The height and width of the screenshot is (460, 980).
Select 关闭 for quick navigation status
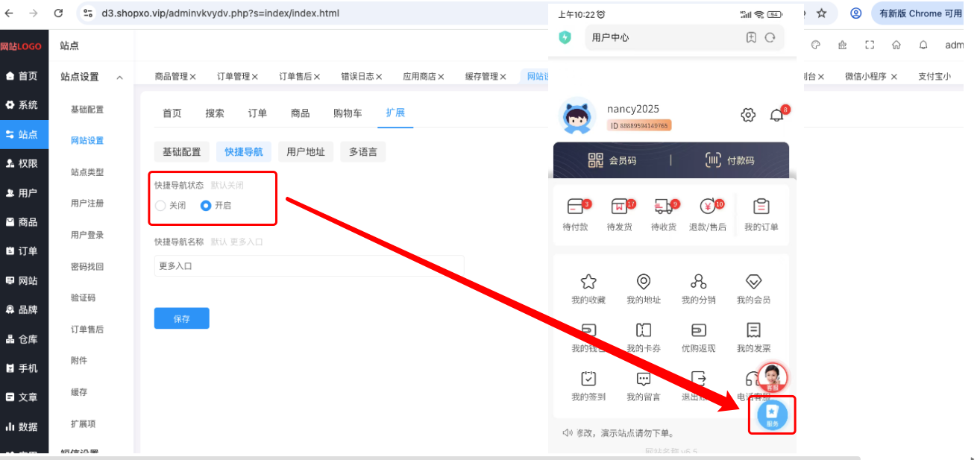(x=171, y=206)
